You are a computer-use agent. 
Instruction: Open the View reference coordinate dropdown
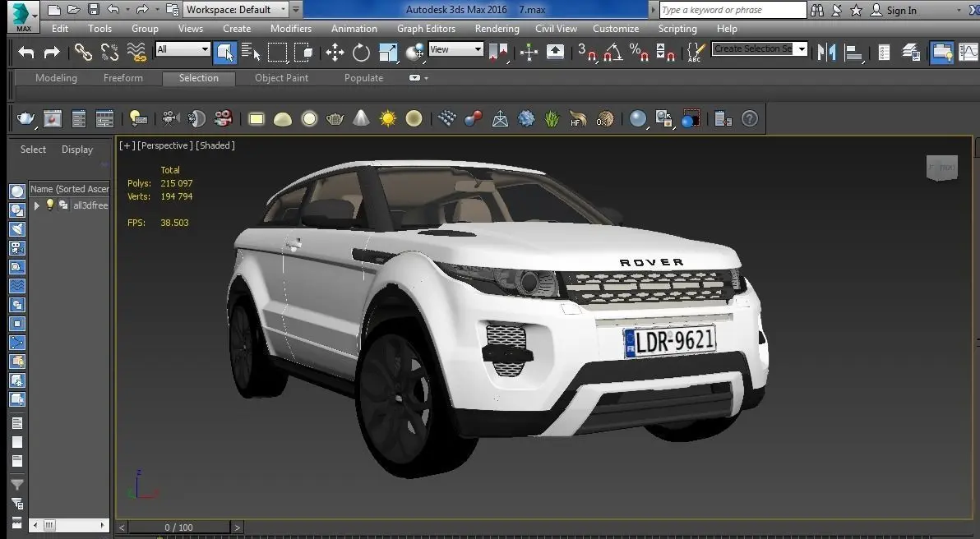click(455, 49)
